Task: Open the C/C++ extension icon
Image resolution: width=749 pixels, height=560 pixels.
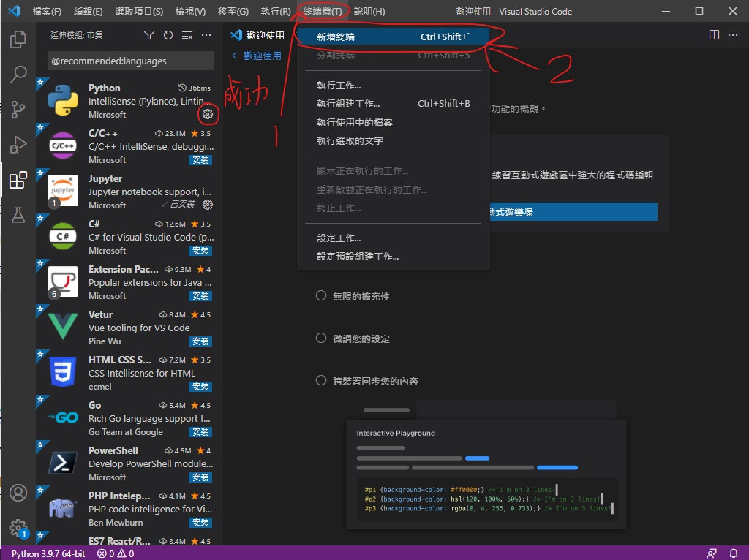Action: point(63,145)
